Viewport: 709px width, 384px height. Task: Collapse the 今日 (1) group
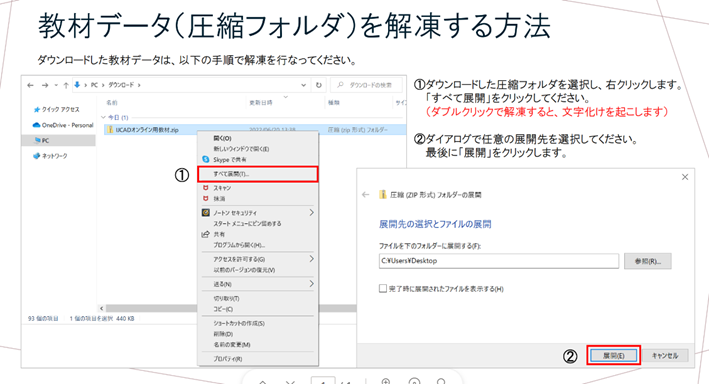click(103, 118)
